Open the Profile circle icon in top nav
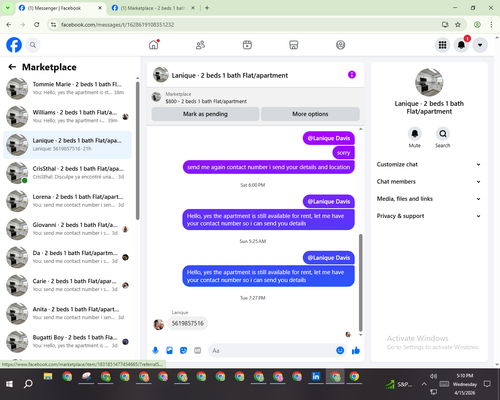500x400 pixels. [340, 45]
